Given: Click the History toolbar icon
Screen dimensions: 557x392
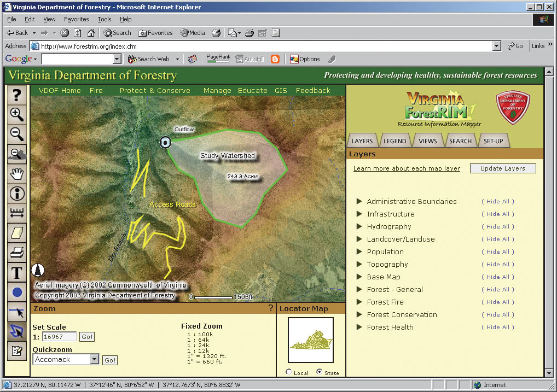Looking at the screenshot, I should pyautogui.click(x=216, y=33).
